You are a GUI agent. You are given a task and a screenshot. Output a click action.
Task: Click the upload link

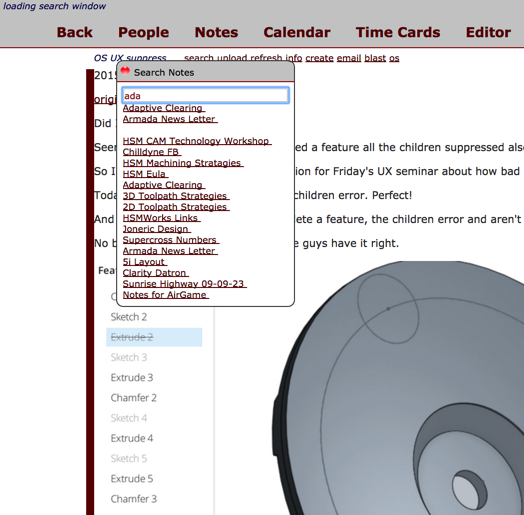tap(232, 58)
